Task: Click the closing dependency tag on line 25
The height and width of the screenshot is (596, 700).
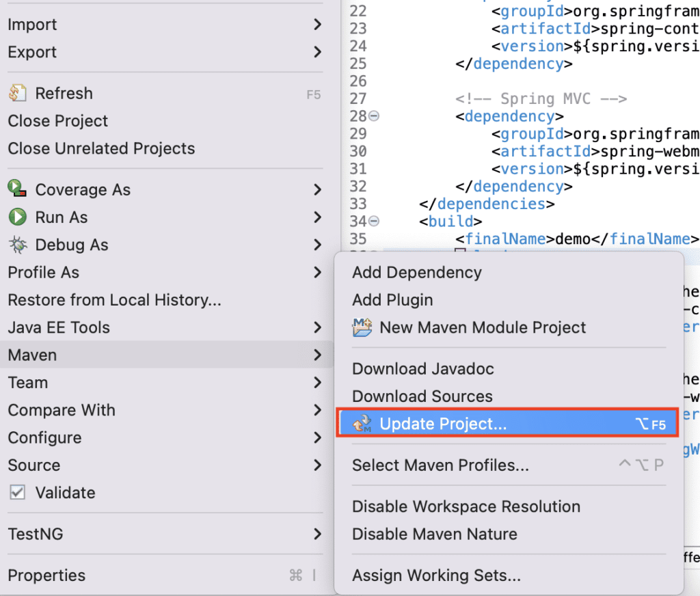Action: pyautogui.click(x=514, y=64)
